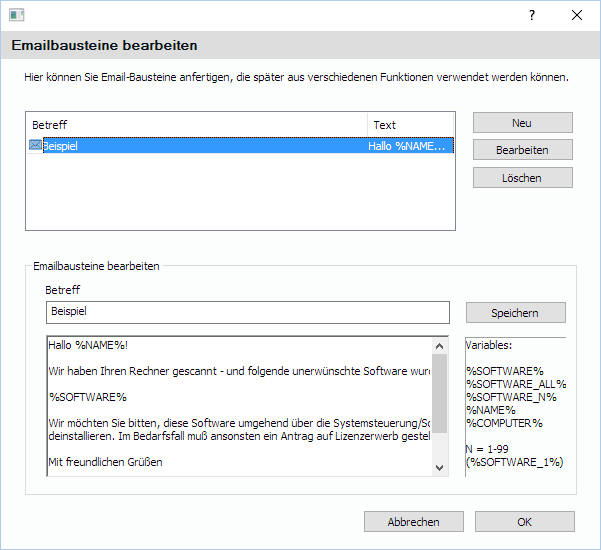Click the line 'Wir haben Ihren Rechner gescannt'

[240, 371]
